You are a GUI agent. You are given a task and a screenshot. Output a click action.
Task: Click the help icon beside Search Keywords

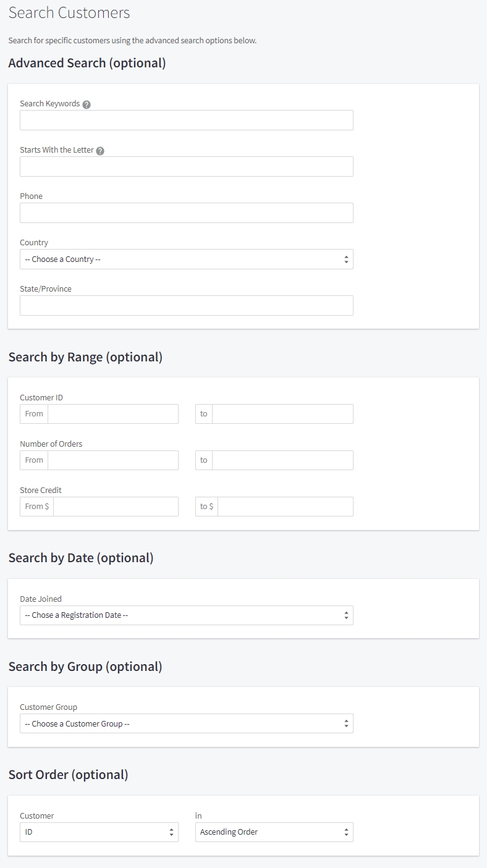85,104
